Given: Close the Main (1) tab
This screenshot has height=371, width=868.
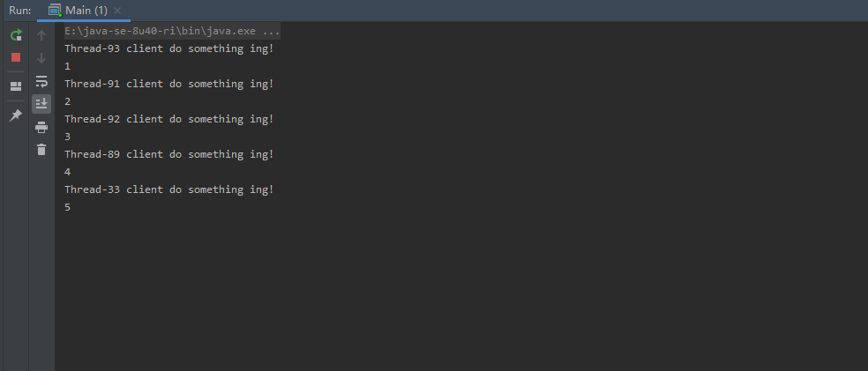Looking at the screenshot, I should point(117,11).
